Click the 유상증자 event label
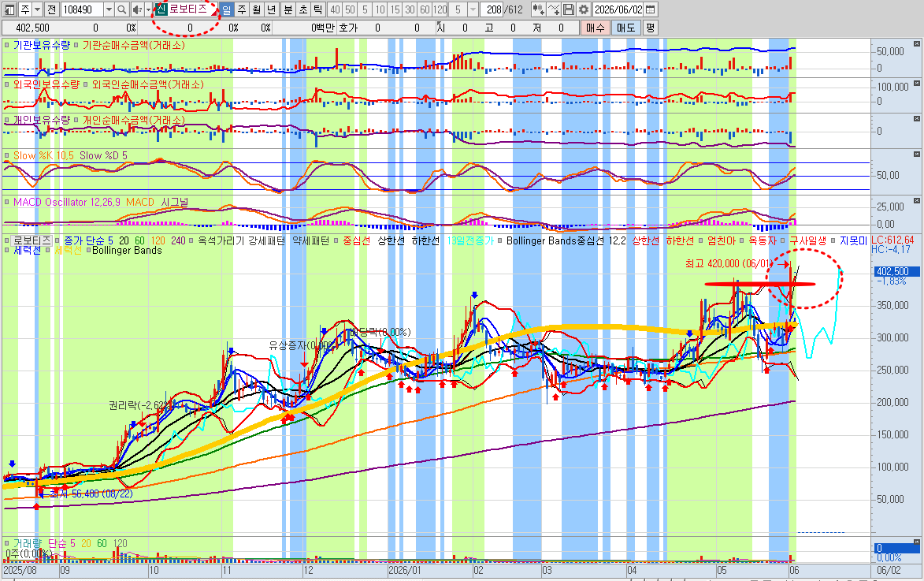This screenshot has width=924, height=581. 301,345
